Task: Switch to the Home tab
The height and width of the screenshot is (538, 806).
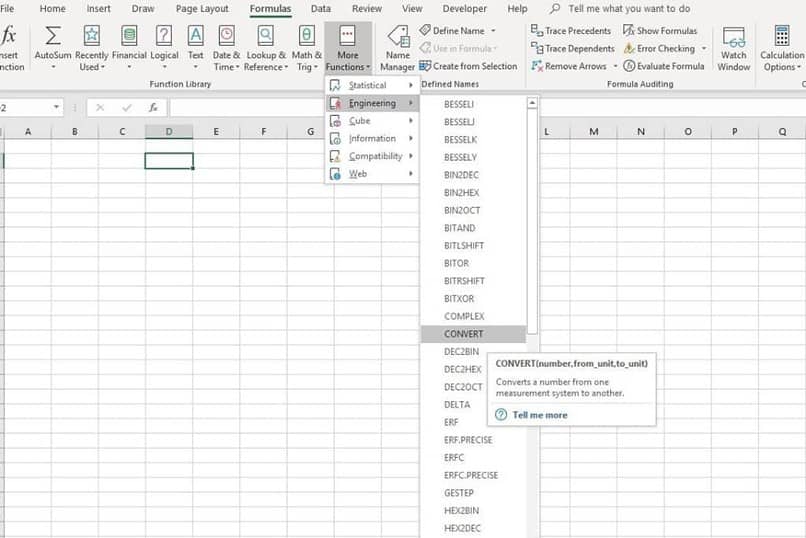Action: click(52, 9)
